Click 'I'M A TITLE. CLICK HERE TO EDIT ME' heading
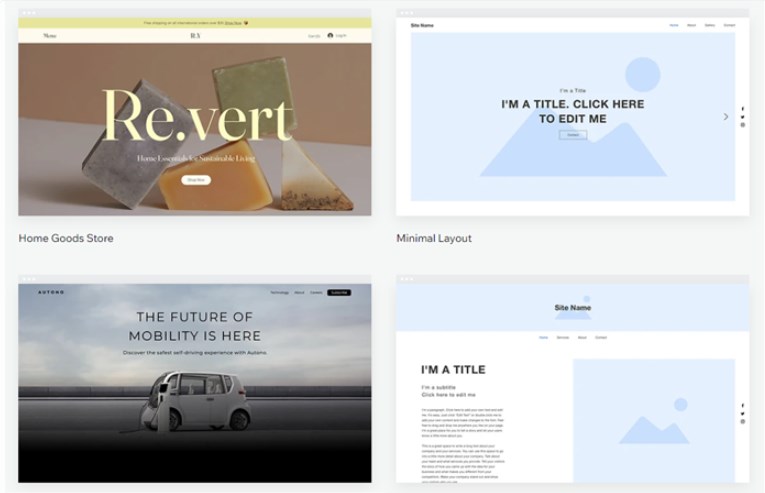 [x=573, y=111]
